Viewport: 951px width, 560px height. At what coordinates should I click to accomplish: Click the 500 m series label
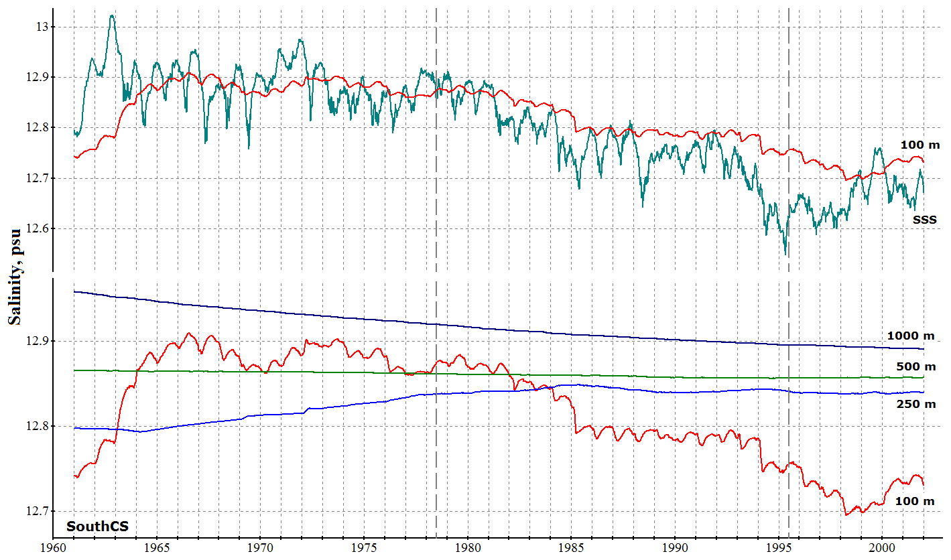click(x=915, y=366)
